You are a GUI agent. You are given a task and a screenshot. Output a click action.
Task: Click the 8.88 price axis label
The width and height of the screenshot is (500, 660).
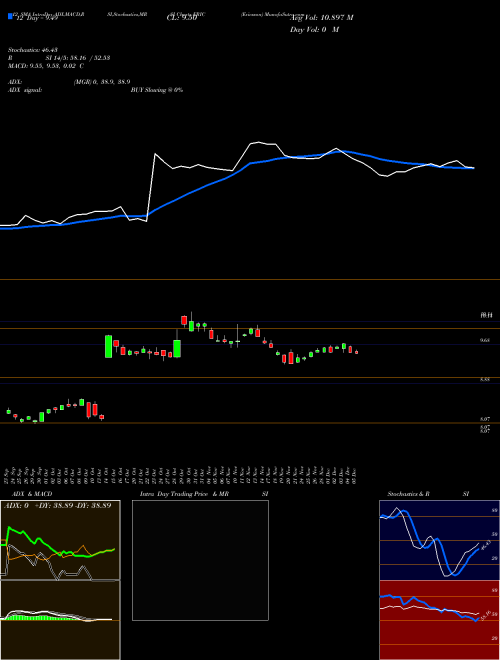tap(485, 379)
